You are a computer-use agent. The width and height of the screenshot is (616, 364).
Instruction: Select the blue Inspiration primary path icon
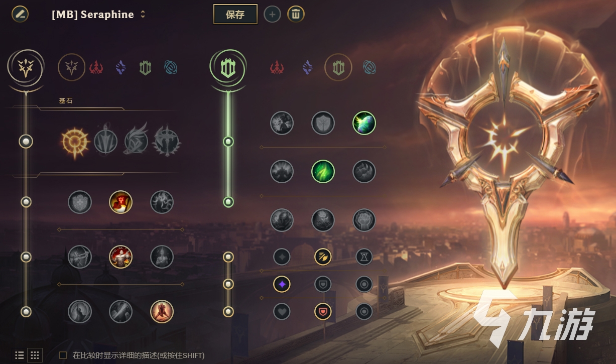(x=171, y=67)
